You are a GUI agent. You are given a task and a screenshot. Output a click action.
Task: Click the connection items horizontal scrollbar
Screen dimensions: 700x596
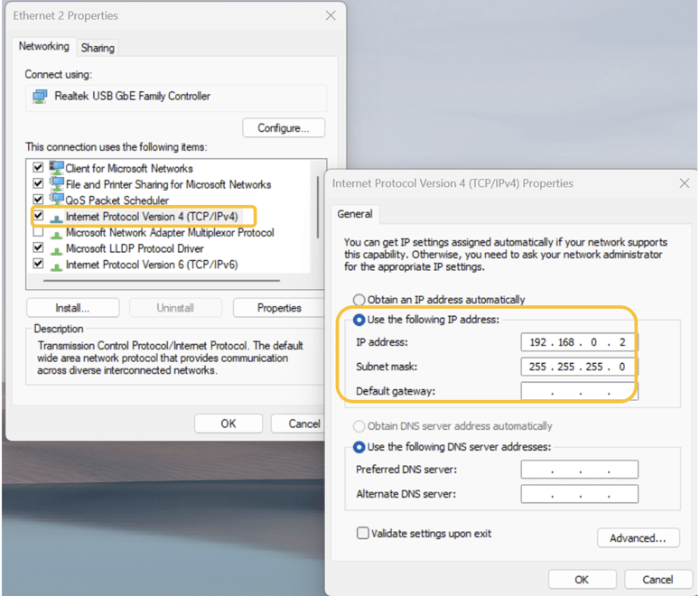(162, 281)
